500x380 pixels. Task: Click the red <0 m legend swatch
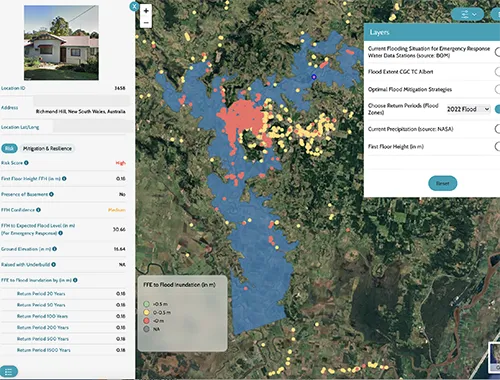click(x=146, y=321)
